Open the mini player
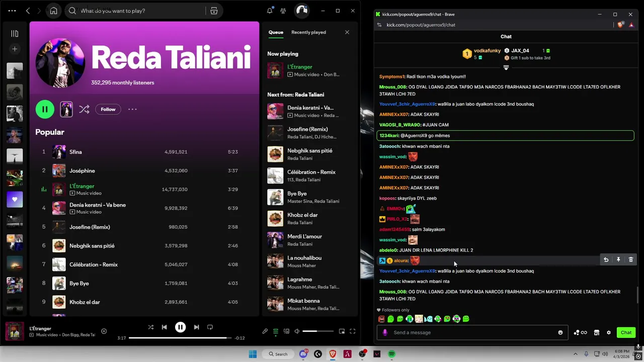 click(x=342, y=331)
